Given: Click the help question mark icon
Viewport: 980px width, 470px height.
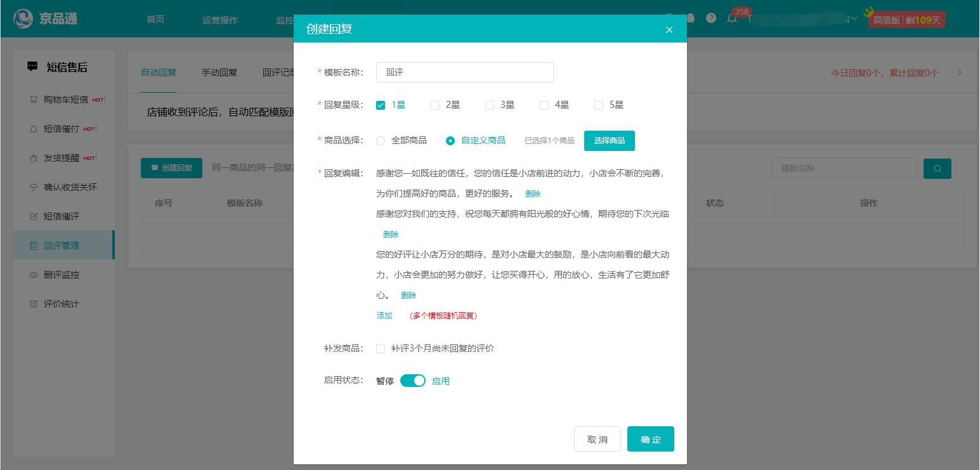Looking at the screenshot, I should 711,18.
